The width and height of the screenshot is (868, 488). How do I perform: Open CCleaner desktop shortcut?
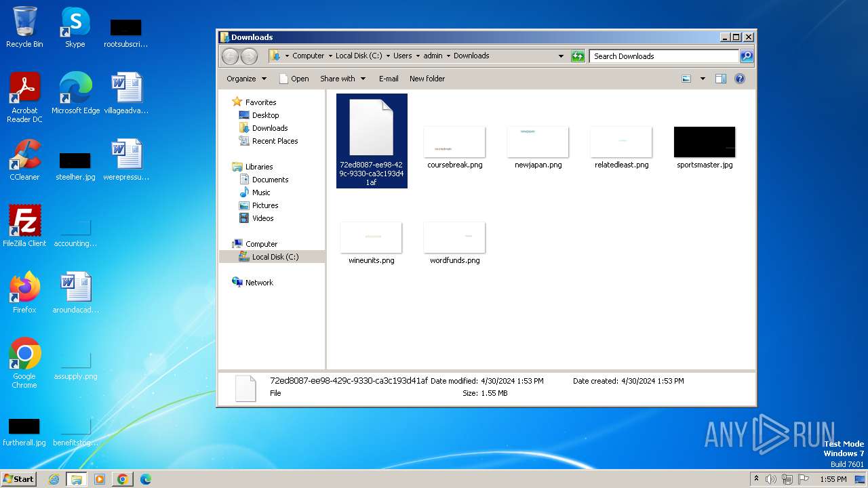(x=24, y=160)
